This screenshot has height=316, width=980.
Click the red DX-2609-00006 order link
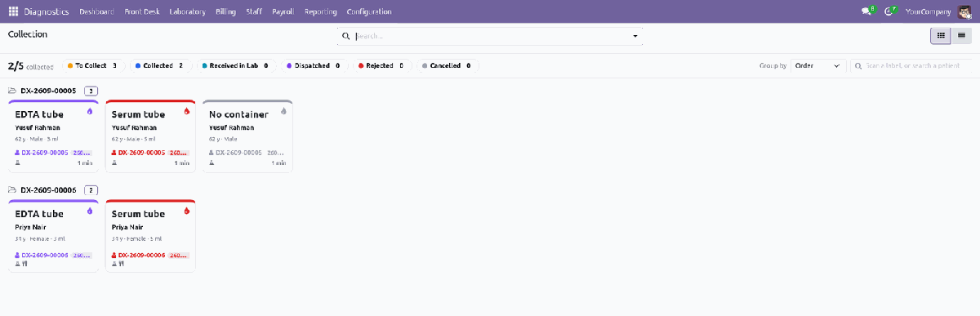click(x=141, y=256)
